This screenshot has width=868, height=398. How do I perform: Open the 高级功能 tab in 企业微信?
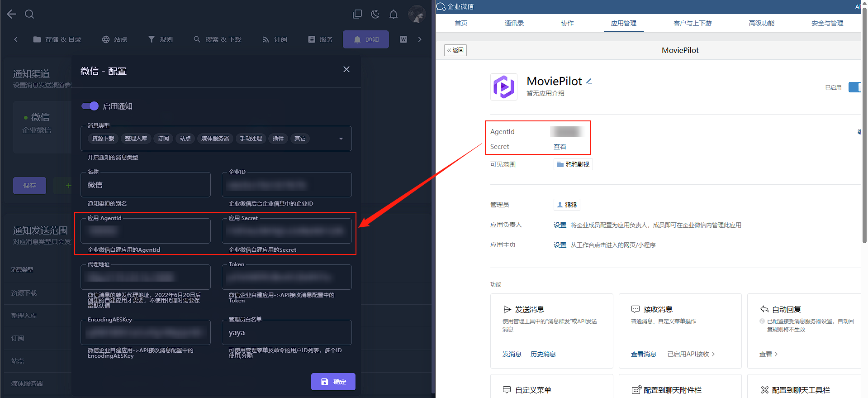pos(762,23)
